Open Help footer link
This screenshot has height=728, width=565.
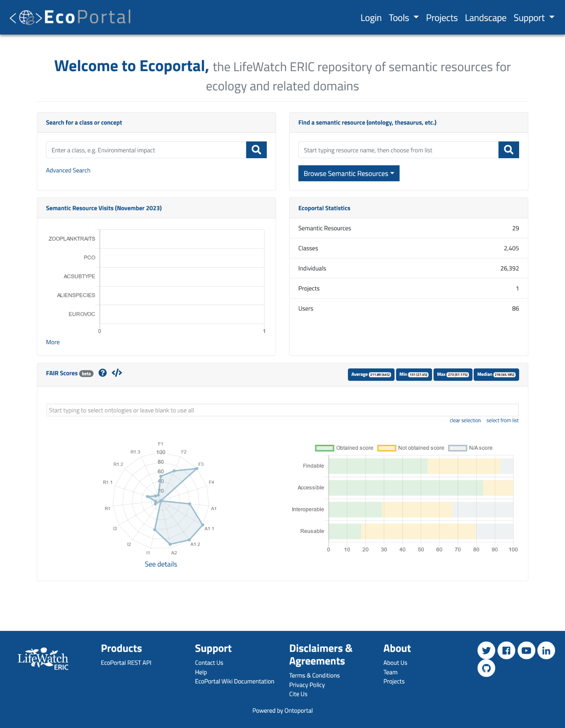(x=201, y=672)
